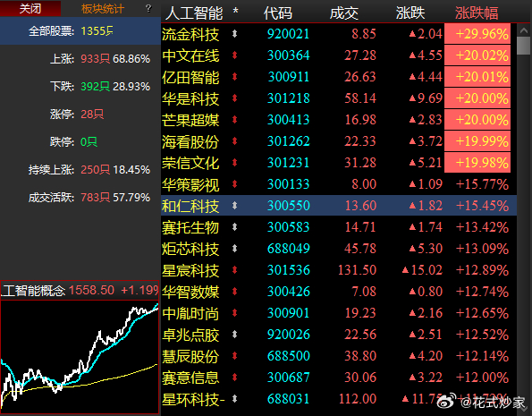Select the 全部股票 1355只 row
Screen dimensions: 532x416
tap(80, 31)
